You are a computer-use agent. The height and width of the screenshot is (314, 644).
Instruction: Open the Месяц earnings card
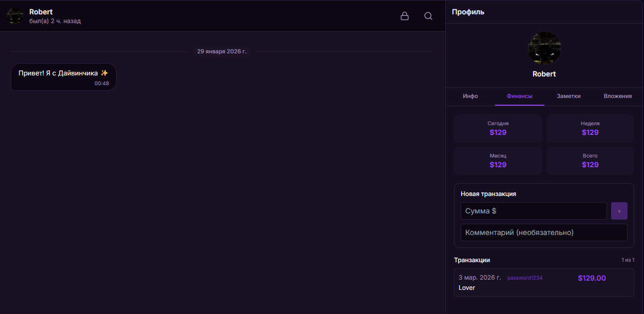pyautogui.click(x=498, y=161)
